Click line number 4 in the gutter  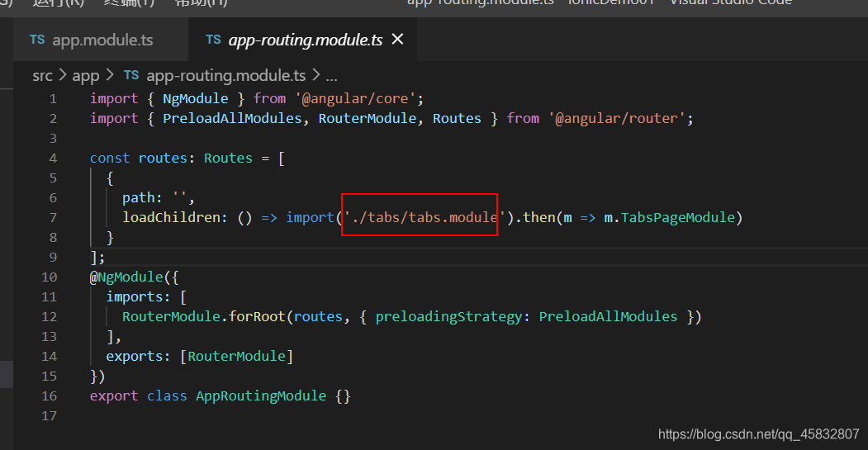(53, 159)
